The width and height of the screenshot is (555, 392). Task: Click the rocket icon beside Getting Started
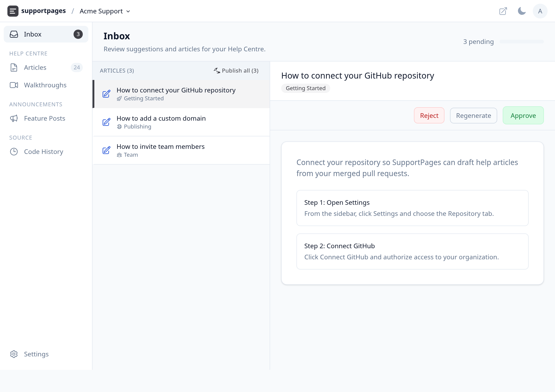point(119,98)
